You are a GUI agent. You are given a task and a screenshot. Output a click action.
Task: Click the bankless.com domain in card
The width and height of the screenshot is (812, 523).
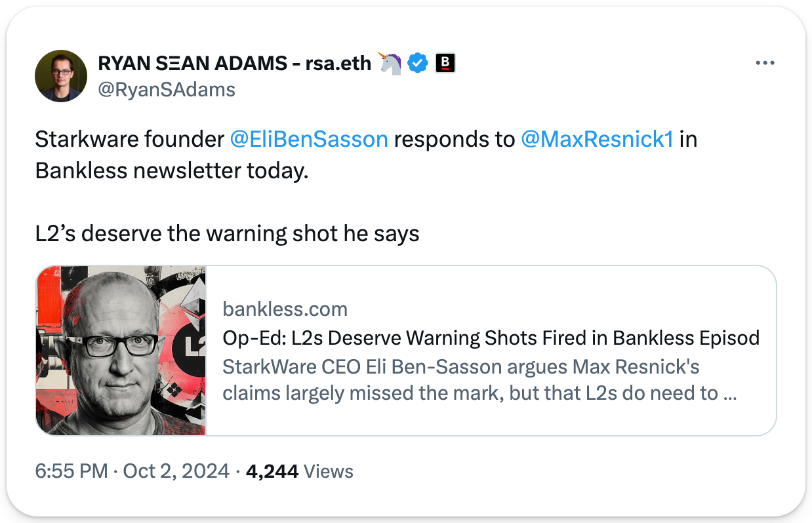[285, 309]
